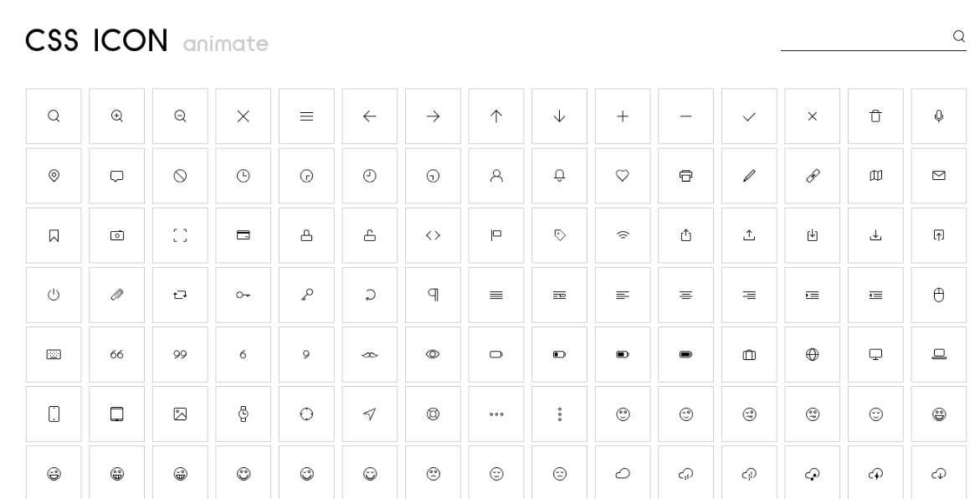Click the key icon
Viewport: 980px width, 499px height.
click(x=306, y=295)
